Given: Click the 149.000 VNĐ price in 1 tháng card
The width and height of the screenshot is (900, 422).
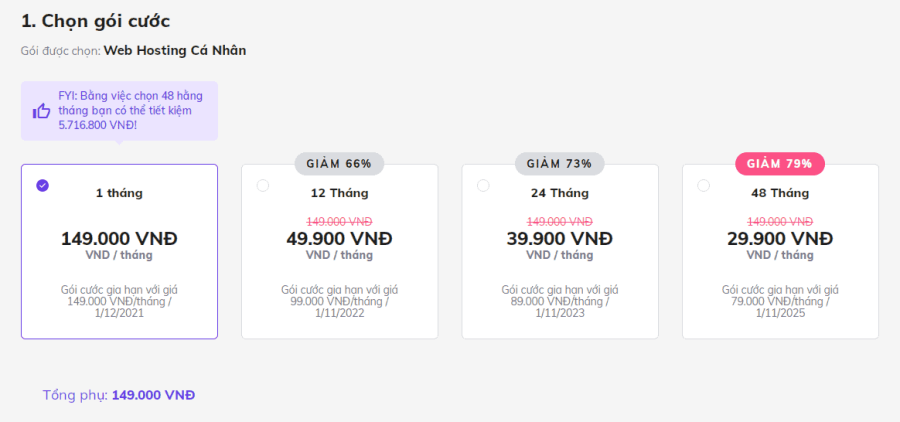Looking at the screenshot, I should tap(119, 238).
